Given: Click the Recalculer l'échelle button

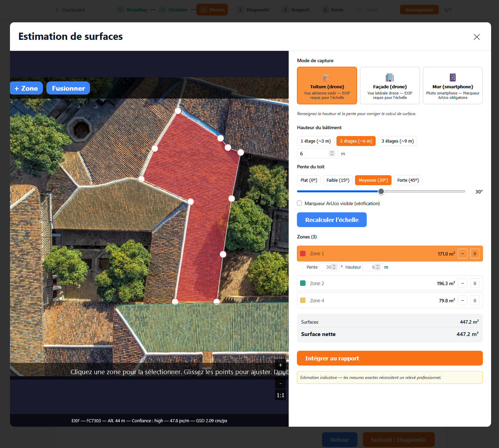Looking at the screenshot, I should coord(331,220).
